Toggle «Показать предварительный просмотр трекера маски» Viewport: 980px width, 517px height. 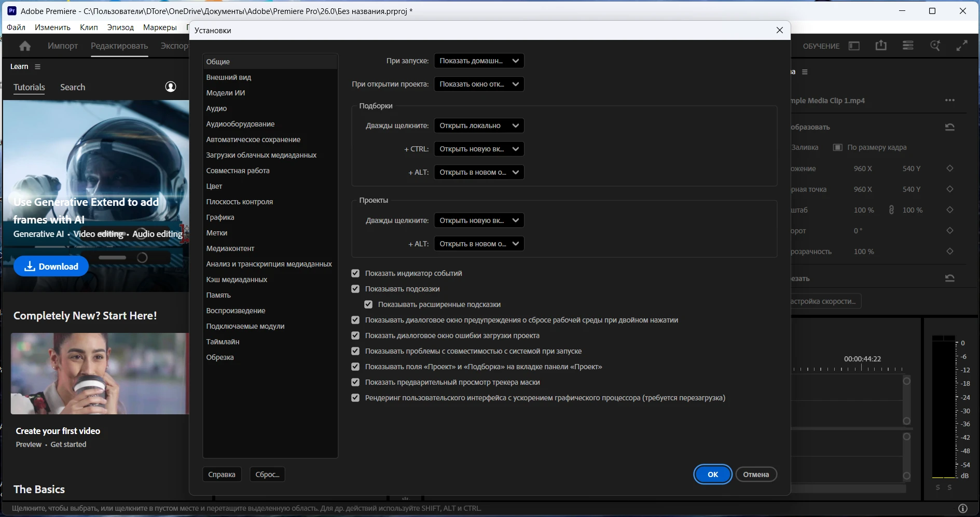click(355, 382)
